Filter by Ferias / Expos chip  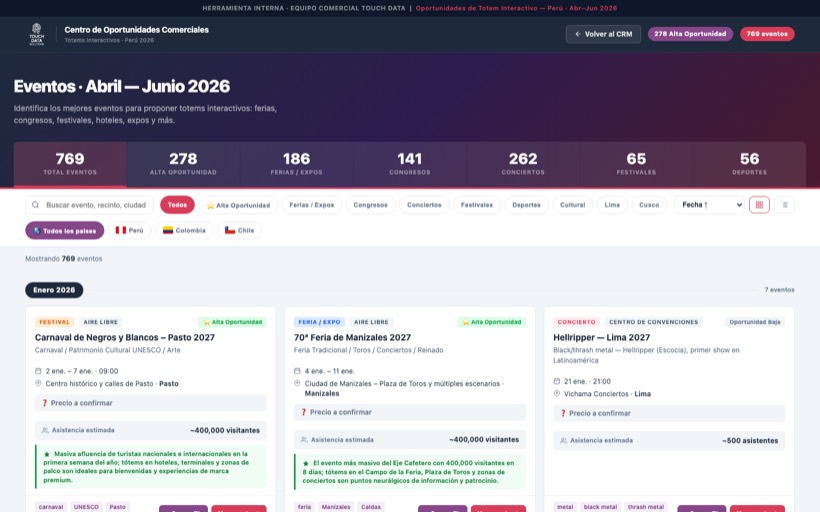(312, 205)
